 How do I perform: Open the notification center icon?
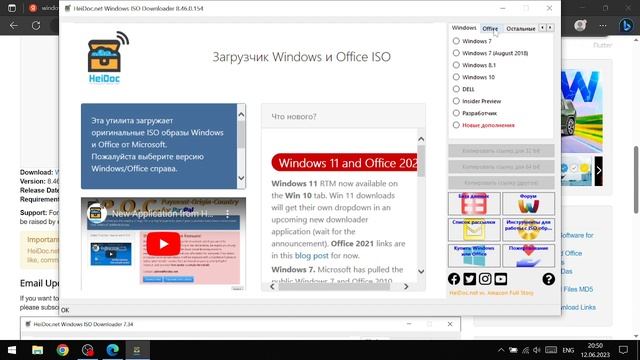pos(623,350)
